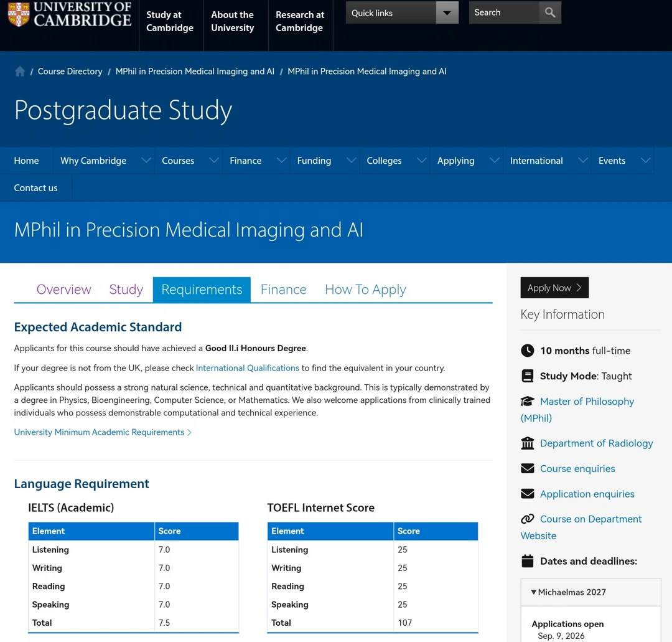Expand the International menu chevron
The height and width of the screenshot is (642, 672).
pyautogui.click(x=583, y=161)
